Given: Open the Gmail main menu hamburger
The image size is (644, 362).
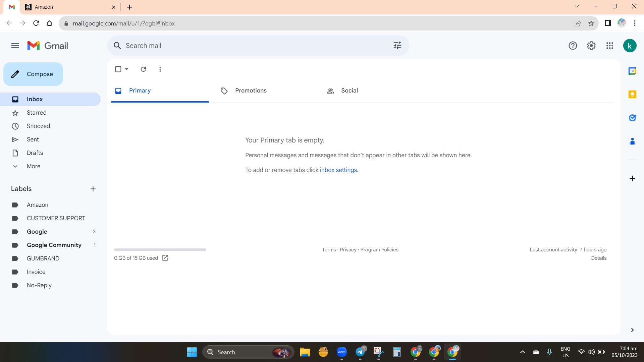Looking at the screenshot, I should click(15, 46).
